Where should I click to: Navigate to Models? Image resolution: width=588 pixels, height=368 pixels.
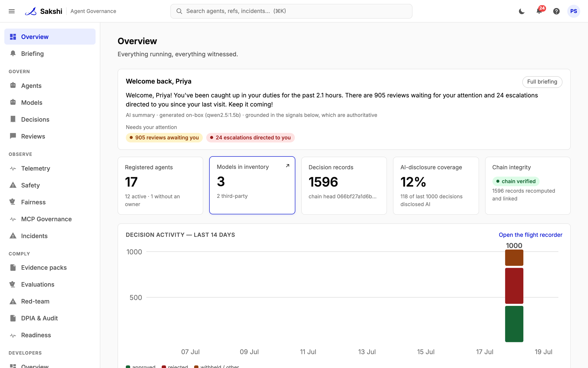click(50, 102)
